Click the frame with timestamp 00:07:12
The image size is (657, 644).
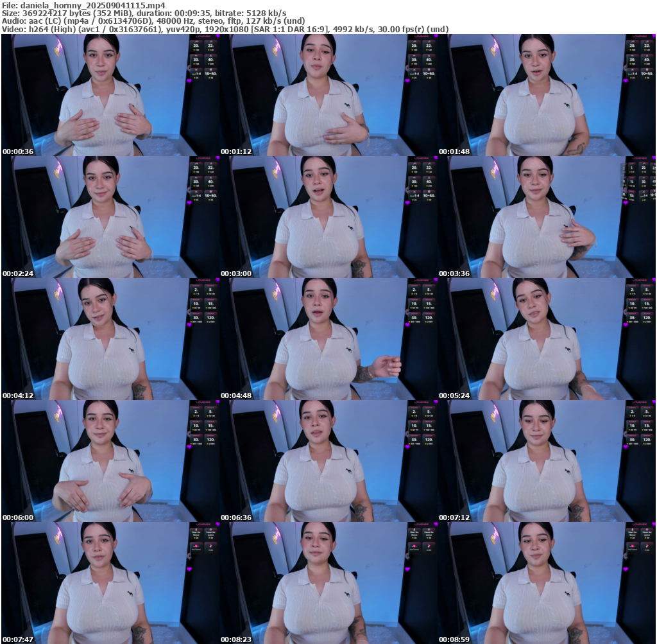click(x=547, y=461)
